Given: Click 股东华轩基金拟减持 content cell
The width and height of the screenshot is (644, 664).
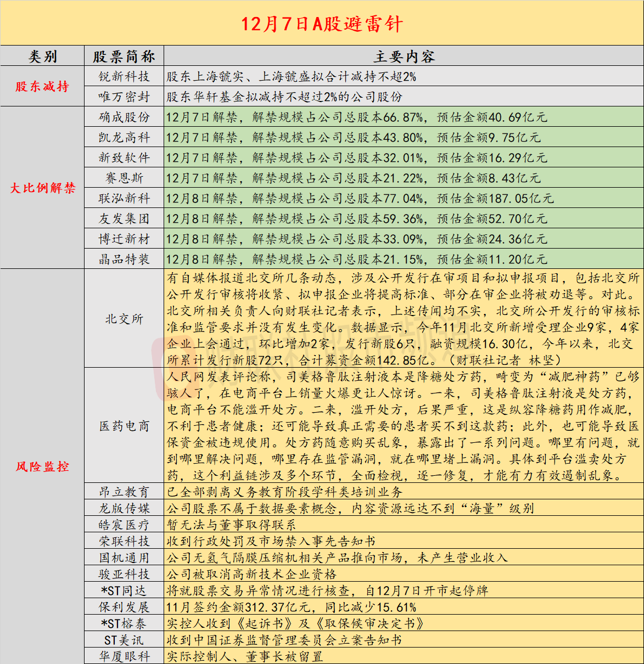Looking at the screenshot, I should pyautogui.click(x=404, y=97).
